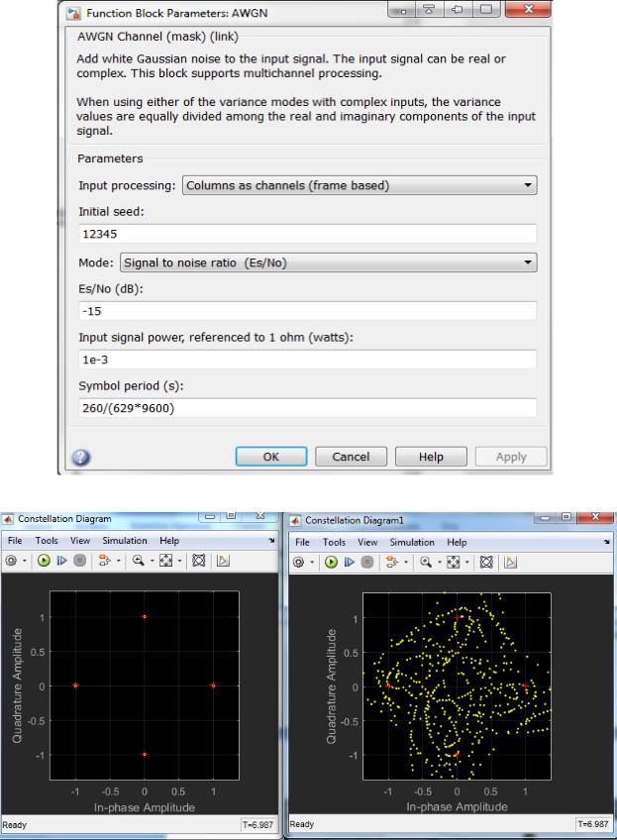Open View menu in Constellation Diagram window

pos(80,541)
